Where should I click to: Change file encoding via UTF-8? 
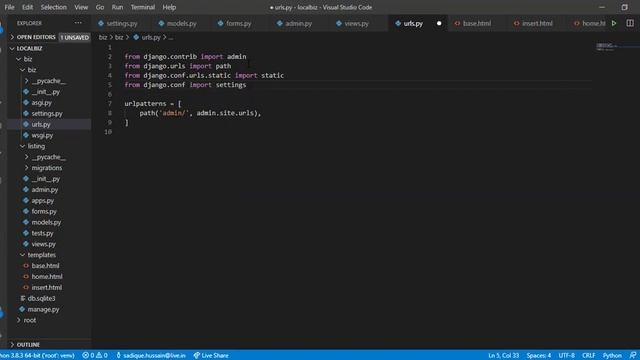pyautogui.click(x=567, y=355)
